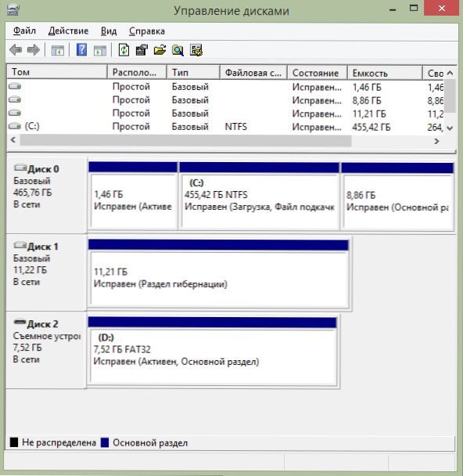Open the Вид menu

[109, 31]
